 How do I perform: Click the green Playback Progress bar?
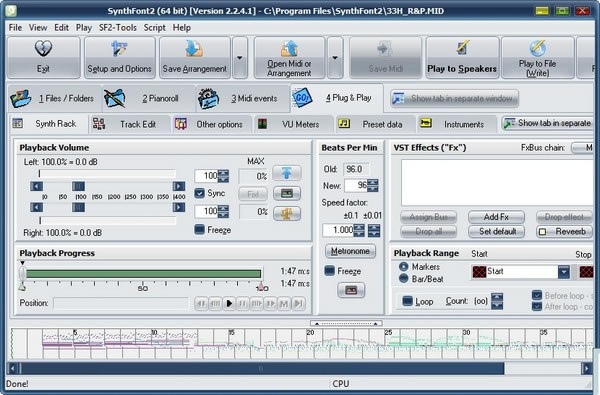(143, 273)
